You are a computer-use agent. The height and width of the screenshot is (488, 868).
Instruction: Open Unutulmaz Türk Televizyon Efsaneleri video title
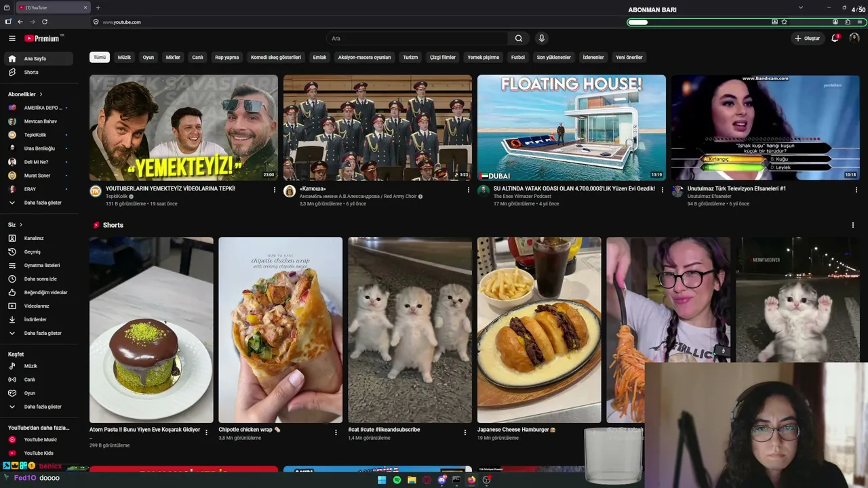pos(736,189)
